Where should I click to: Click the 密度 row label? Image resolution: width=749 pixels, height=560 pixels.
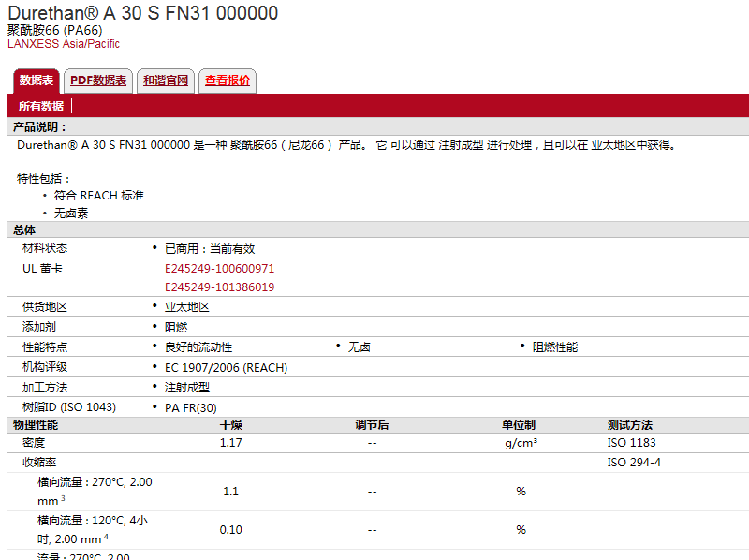pyautogui.click(x=34, y=443)
